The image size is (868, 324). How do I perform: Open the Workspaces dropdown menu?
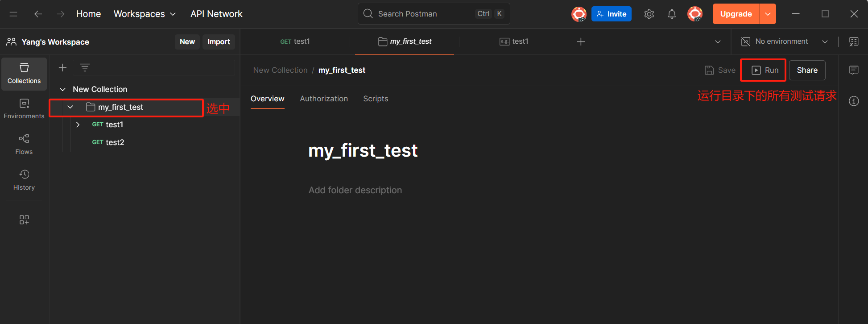click(x=145, y=14)
